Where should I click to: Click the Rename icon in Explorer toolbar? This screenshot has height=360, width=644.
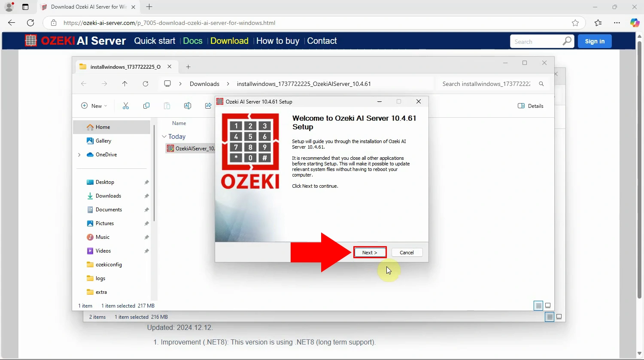(x=188, y=106)
